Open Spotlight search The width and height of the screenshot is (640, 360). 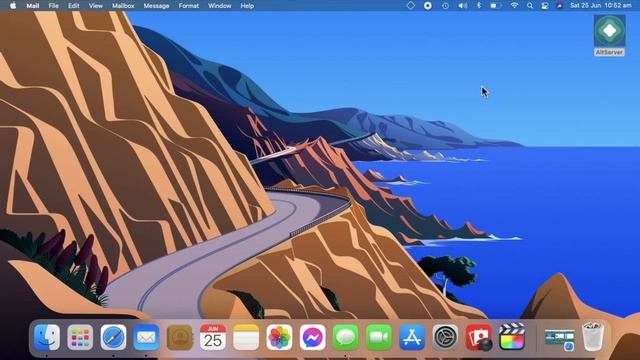pos(530,6)
